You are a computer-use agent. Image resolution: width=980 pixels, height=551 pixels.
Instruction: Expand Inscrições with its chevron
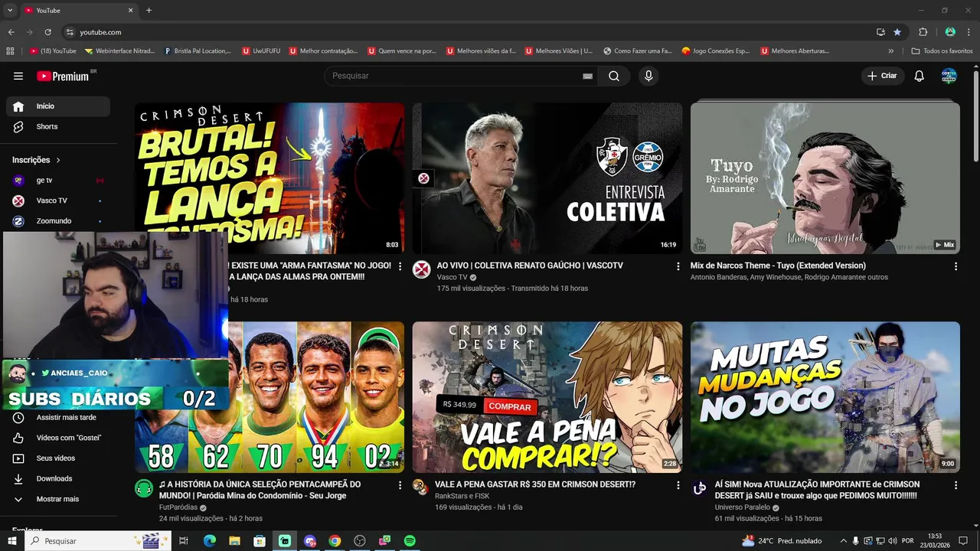(57, 160)
